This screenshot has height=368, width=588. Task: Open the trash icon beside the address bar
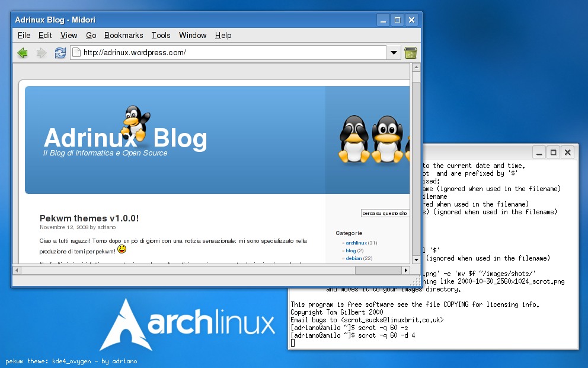(411, 53)
